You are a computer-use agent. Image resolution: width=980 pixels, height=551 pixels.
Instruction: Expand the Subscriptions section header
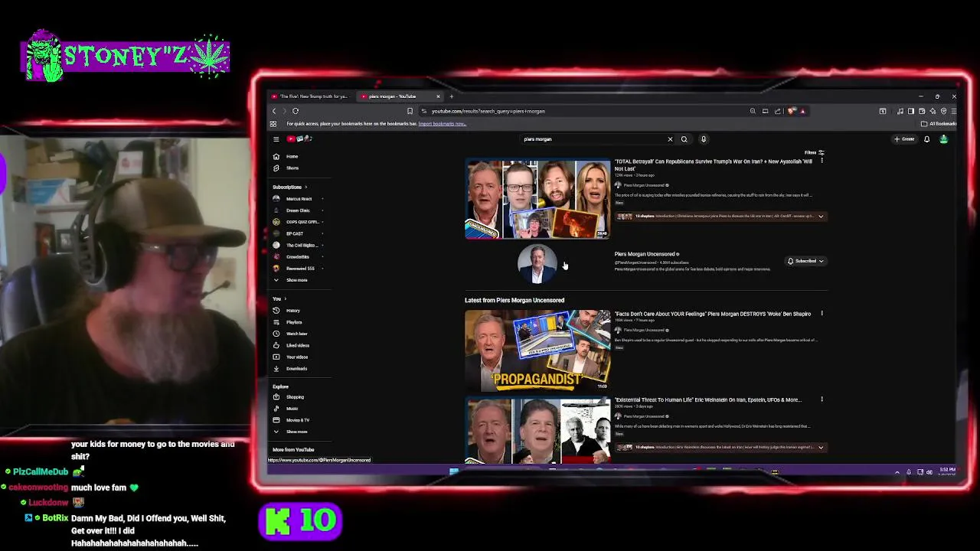click(x=289, y=187)
